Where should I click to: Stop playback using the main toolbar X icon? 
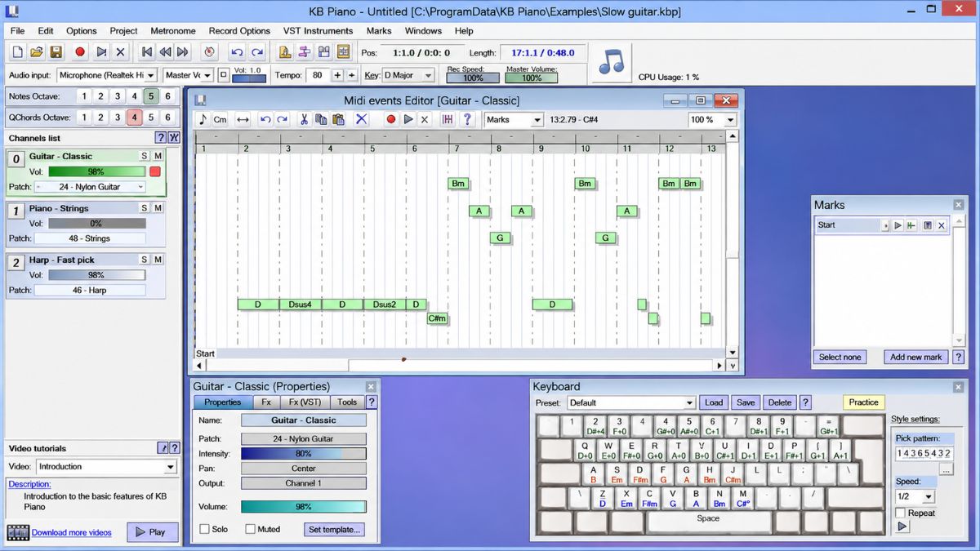120,52
